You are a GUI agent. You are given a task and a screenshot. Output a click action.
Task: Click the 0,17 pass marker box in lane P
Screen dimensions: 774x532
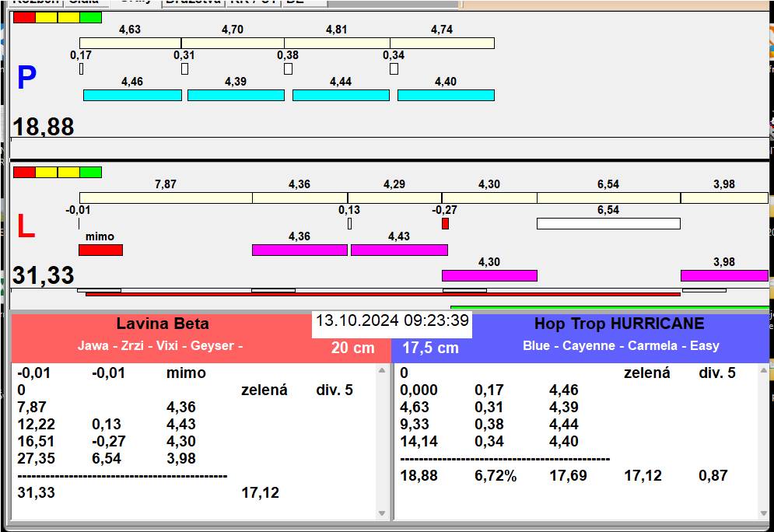(82, 69)
